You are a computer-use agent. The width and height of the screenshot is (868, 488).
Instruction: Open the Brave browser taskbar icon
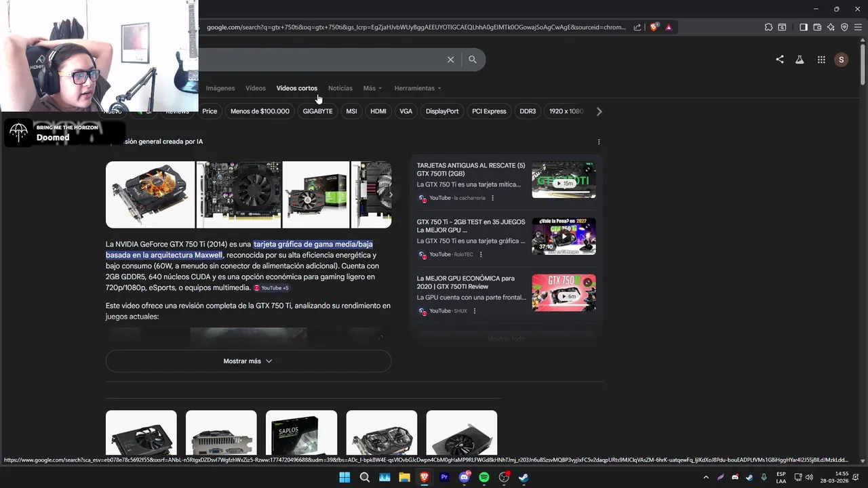(x=425, y=477)
